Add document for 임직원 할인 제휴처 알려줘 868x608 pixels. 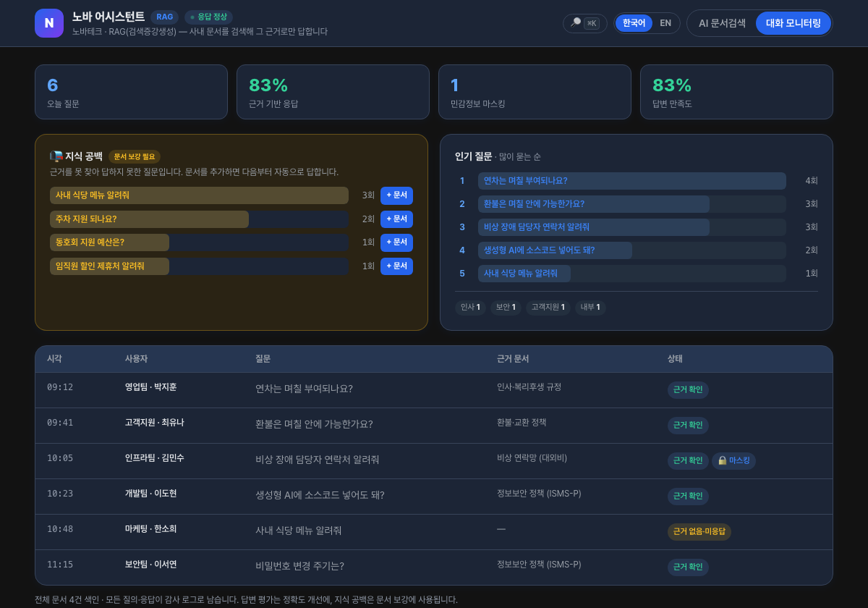[396, 266]
